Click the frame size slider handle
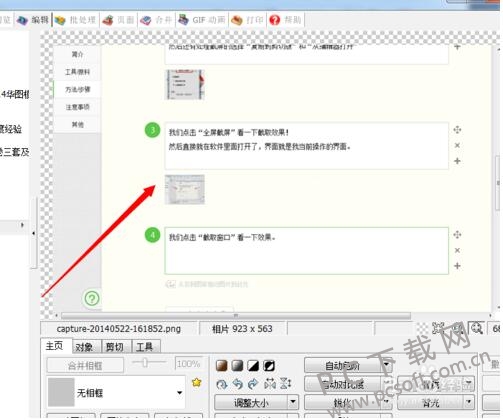 click(145, 362)
